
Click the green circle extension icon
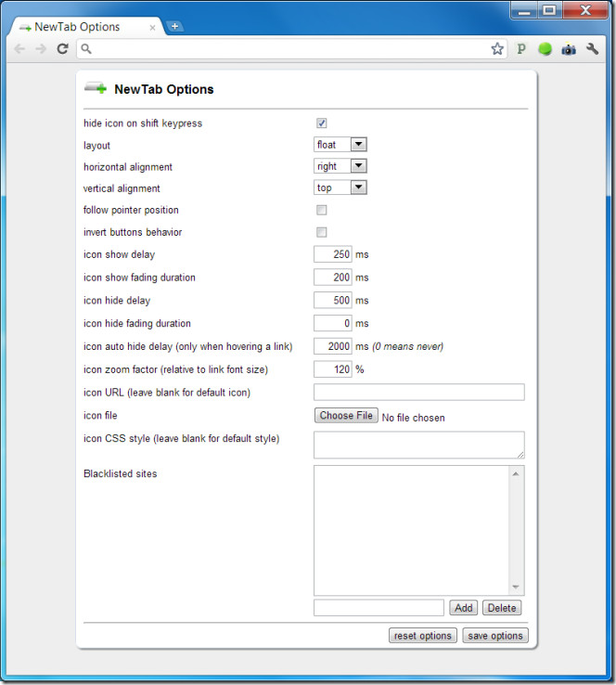click(545, 49)
